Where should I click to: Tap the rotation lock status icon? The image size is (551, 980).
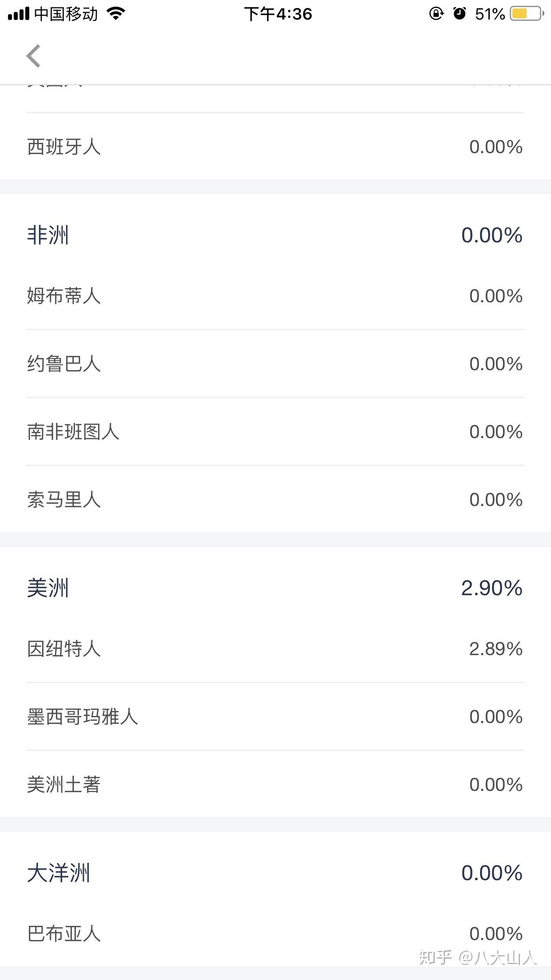[436, 14]
